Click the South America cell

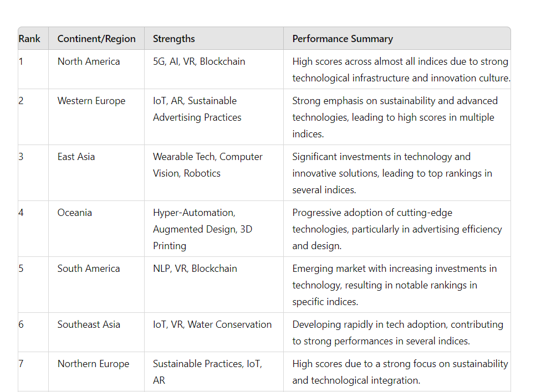pos(96,285)
